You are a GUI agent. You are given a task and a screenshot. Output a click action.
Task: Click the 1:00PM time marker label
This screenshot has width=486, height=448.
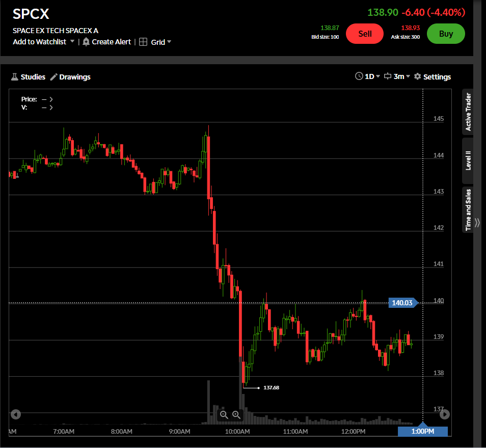423,431
